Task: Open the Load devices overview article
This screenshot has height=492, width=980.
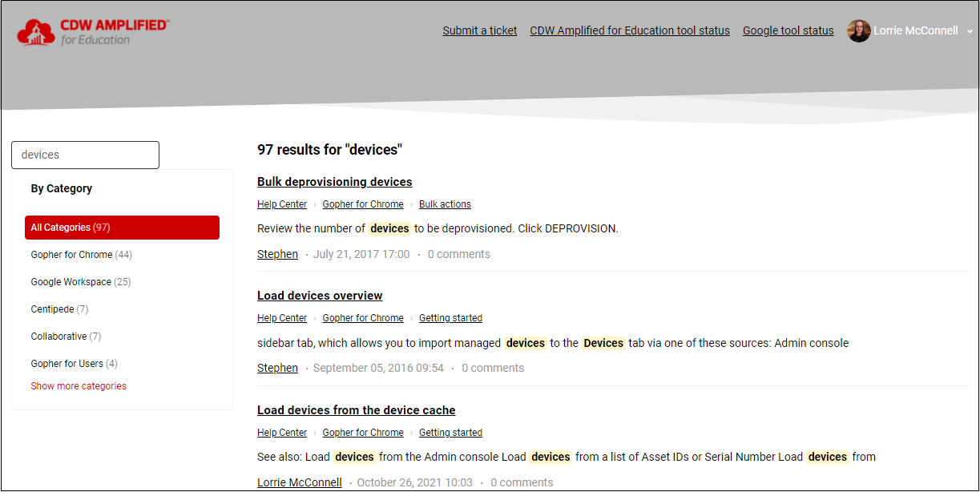Action: coord(320,296)
